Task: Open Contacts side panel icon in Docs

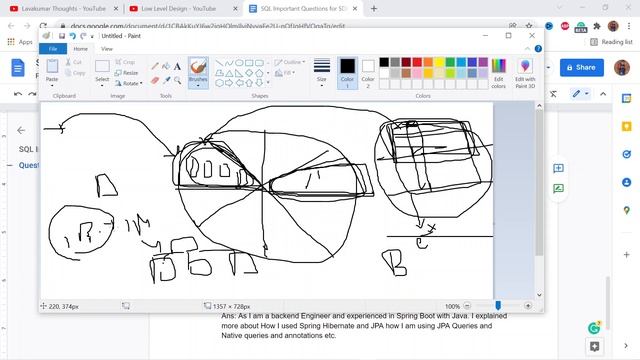Action: 627,182
